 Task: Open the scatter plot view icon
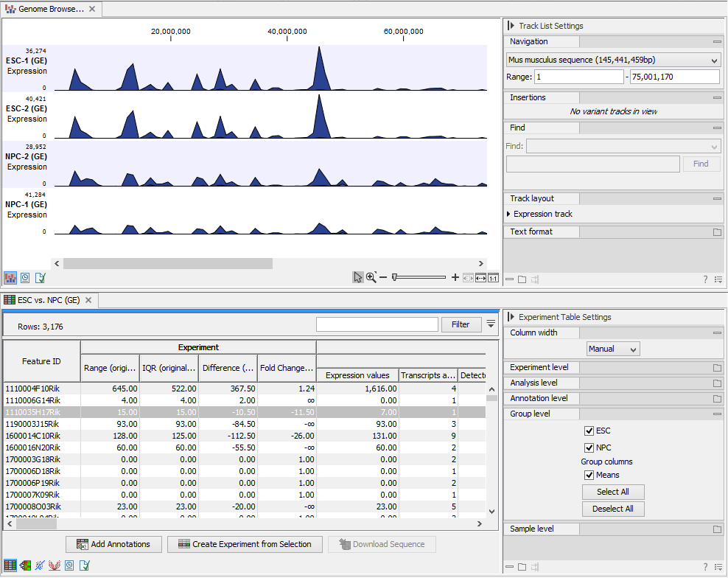[x=40, y=565]
